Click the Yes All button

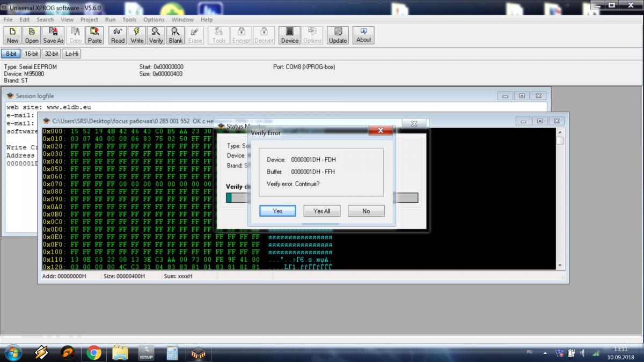click(322, 211)
